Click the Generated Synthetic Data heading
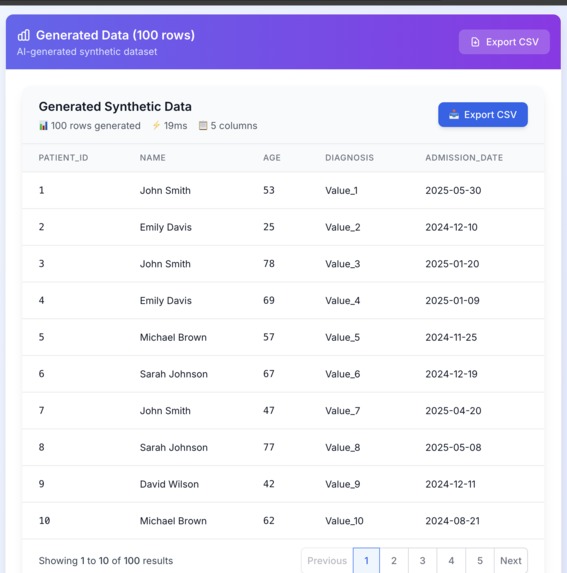This screenshot has height=573, width=567. [x=115, y=106]
